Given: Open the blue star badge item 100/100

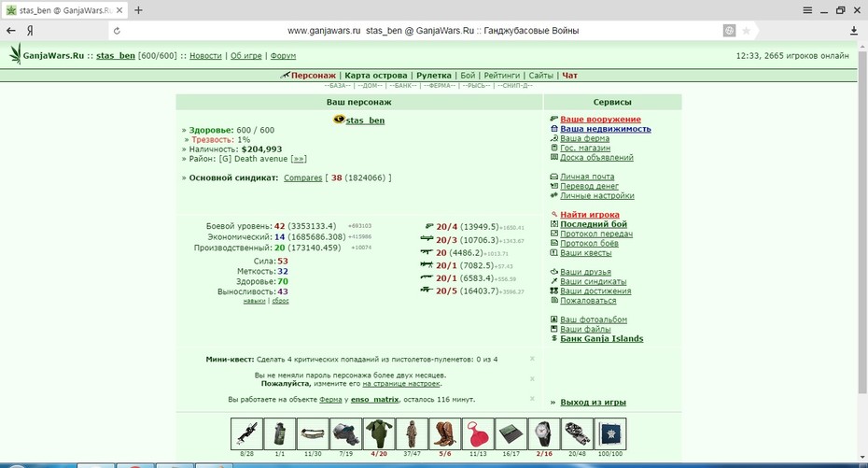Looking at the screenshot, I should [610, 433].
